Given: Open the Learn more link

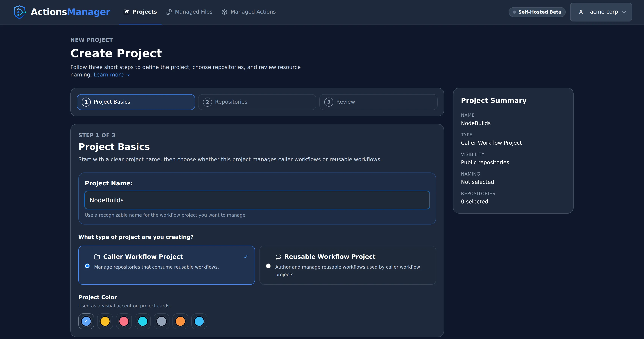Looking at the screenshot, I should (112, 75).
